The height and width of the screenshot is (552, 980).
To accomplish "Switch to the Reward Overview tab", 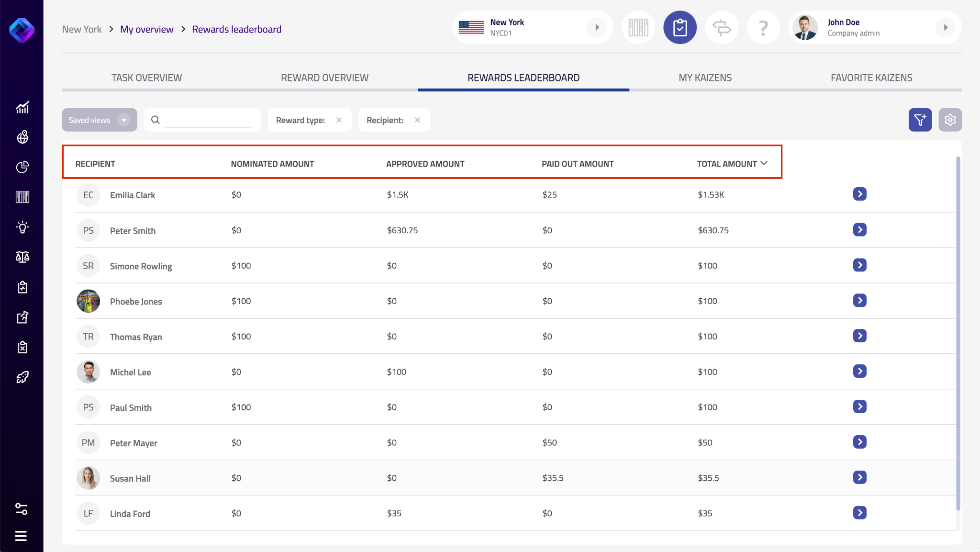I will 324,78.
